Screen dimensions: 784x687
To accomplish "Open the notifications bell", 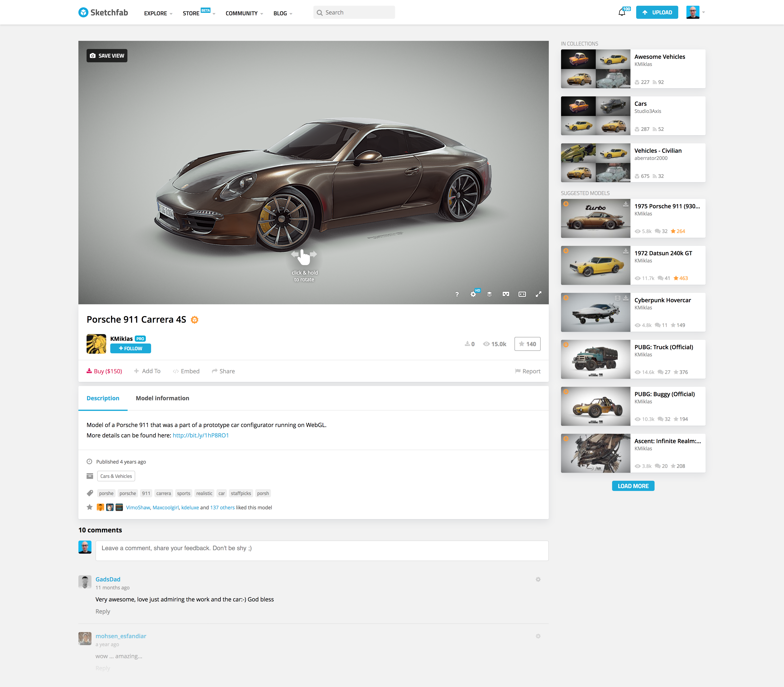I will (x=621, y=13).
